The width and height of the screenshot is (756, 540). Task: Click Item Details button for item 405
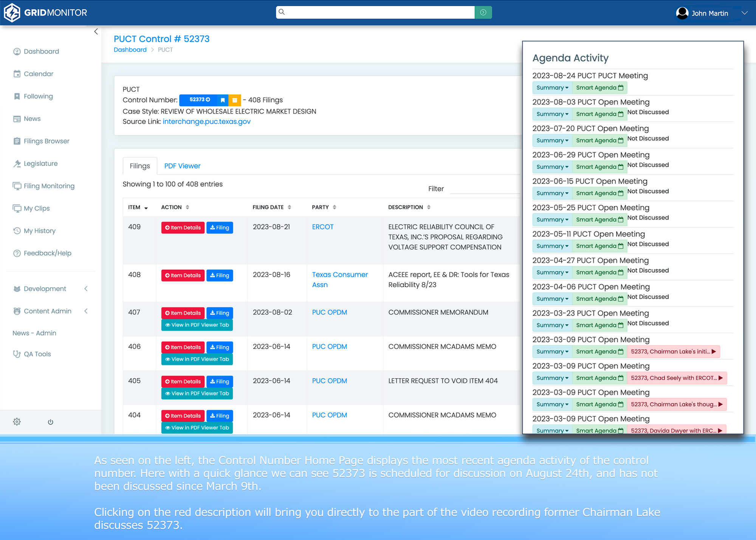(183, 382)
